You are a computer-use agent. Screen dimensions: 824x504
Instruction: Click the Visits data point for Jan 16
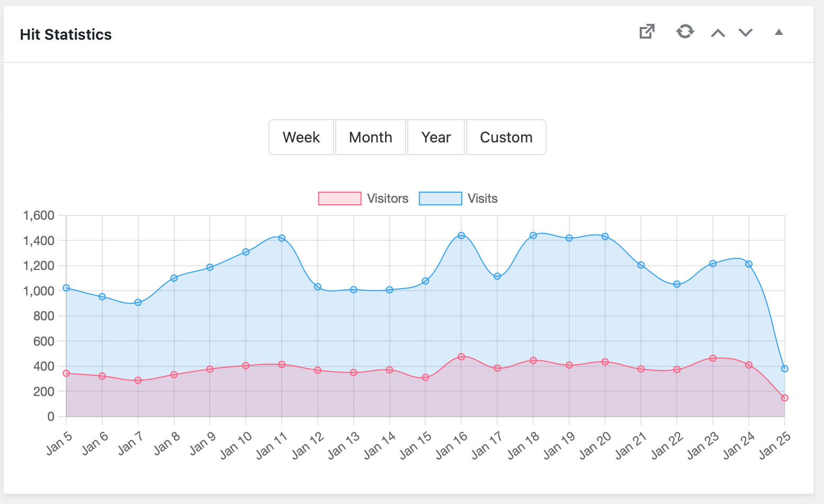pos(461,236)
